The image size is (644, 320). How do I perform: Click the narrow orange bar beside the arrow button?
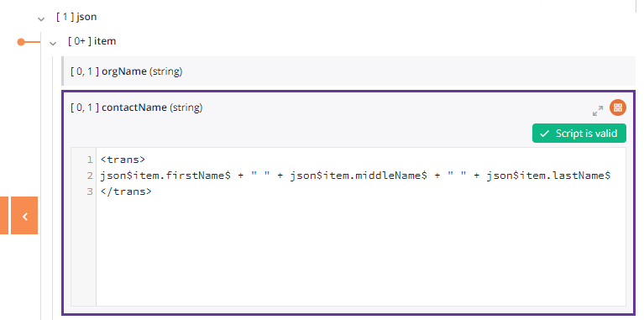click(4, 216)
